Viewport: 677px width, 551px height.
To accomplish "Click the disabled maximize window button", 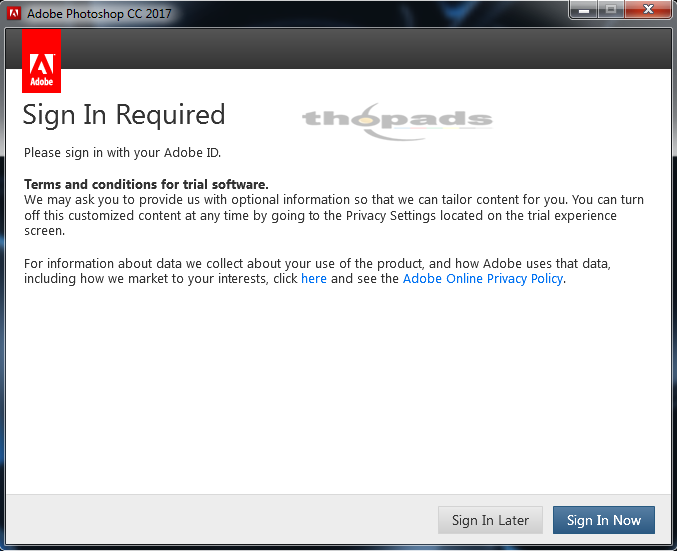I will tap(611, 10).
